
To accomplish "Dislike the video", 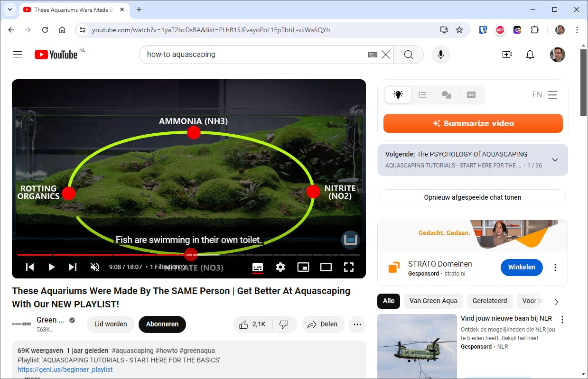I will pos(284,324).
